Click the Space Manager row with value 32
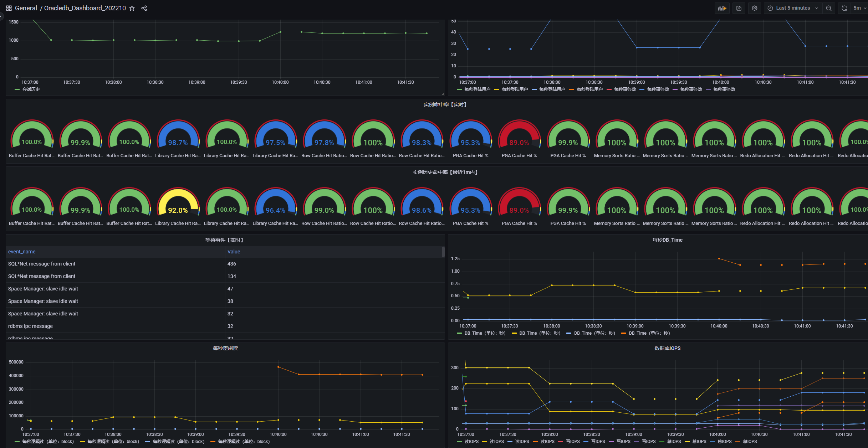This screenshot has width=868, height=448. [224, 314]
